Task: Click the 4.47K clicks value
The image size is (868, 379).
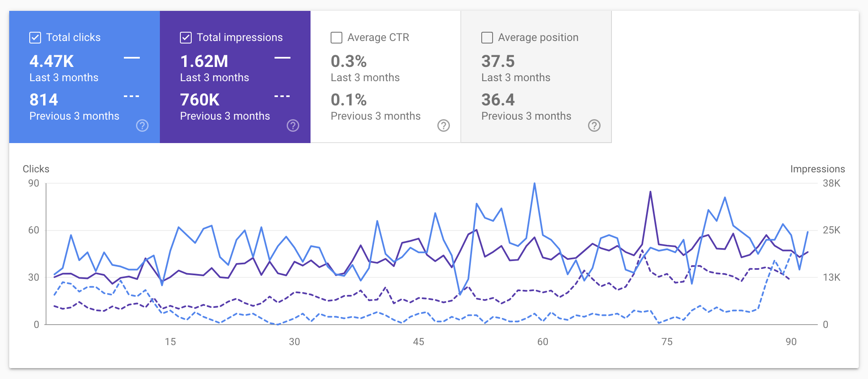Action: pyautogui.click(x=51, y=61)
